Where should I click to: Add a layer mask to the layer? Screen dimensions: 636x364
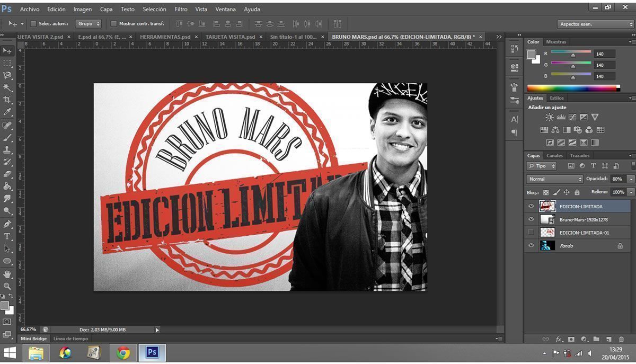[571, 339]
